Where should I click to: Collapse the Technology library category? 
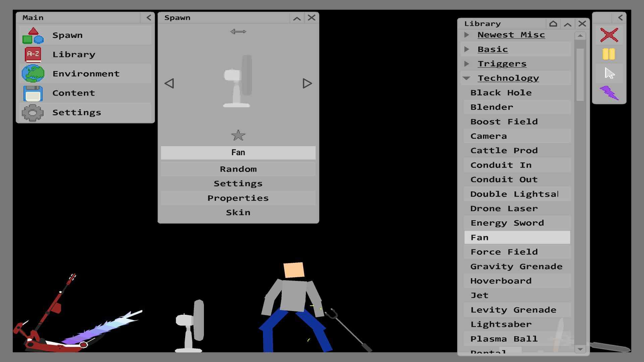(x=468, y=78)
